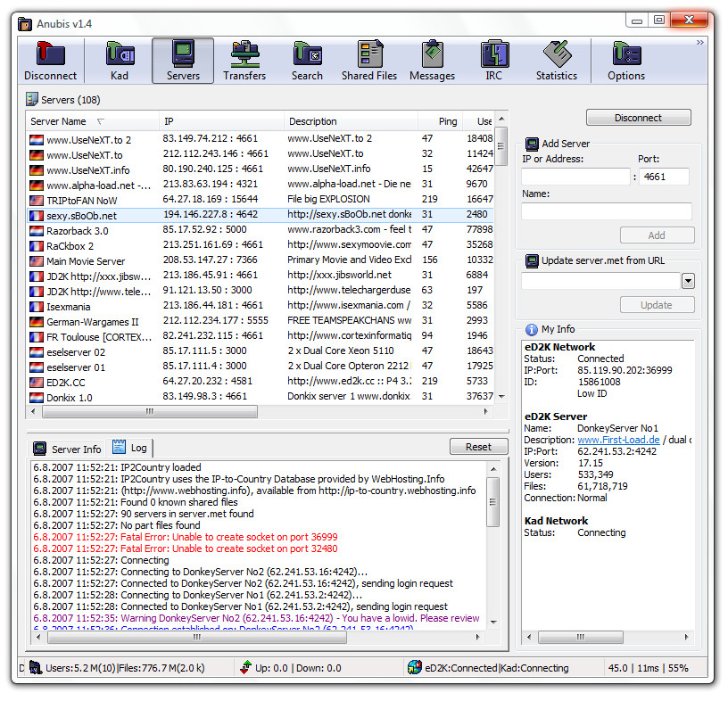Image resolution: width=728 pixels, height=701 pixels.
Task: Select the www.UseNeXT.to 2 server row
Action: point(260,139)
